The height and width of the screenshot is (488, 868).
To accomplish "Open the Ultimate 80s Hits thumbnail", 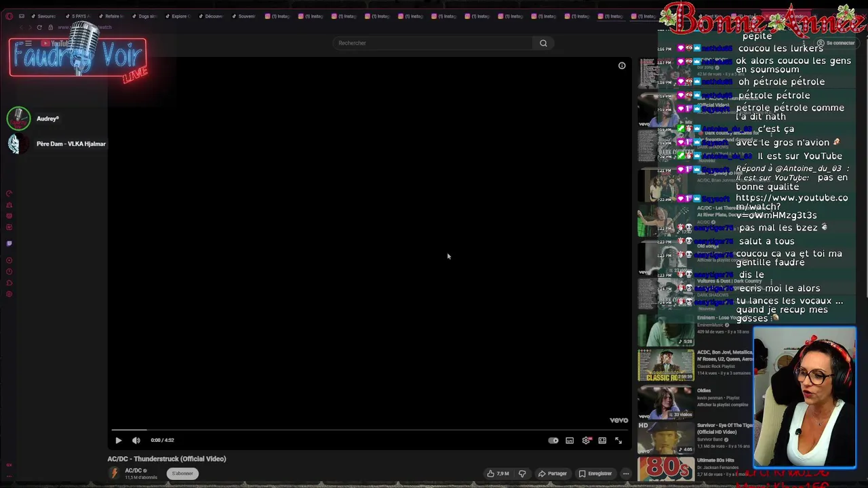I will 666,470.
